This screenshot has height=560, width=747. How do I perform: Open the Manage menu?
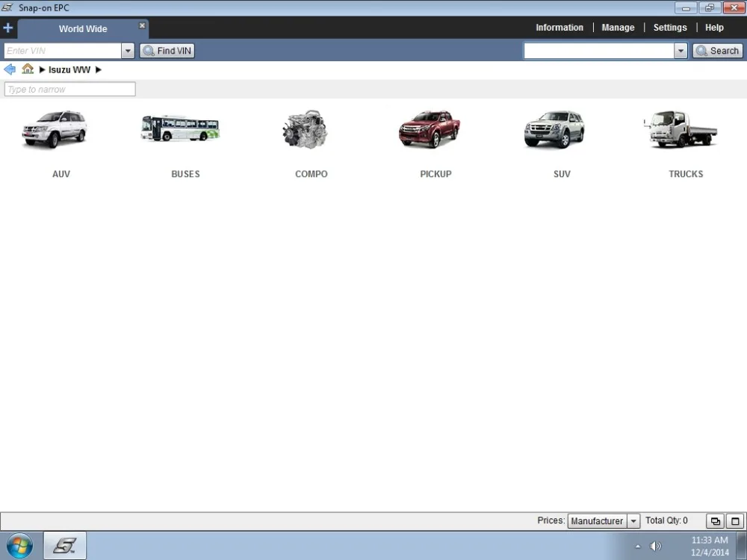pos(618,28)
